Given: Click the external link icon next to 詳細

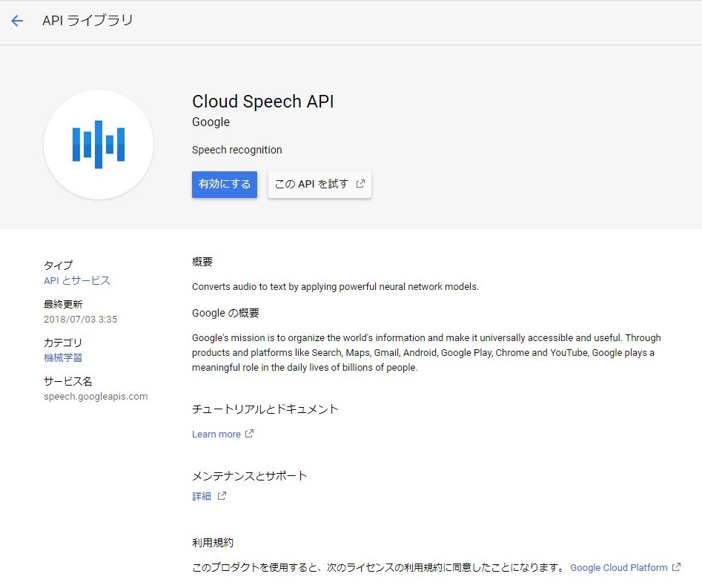Looking at the screenshot, I should 220,495.
